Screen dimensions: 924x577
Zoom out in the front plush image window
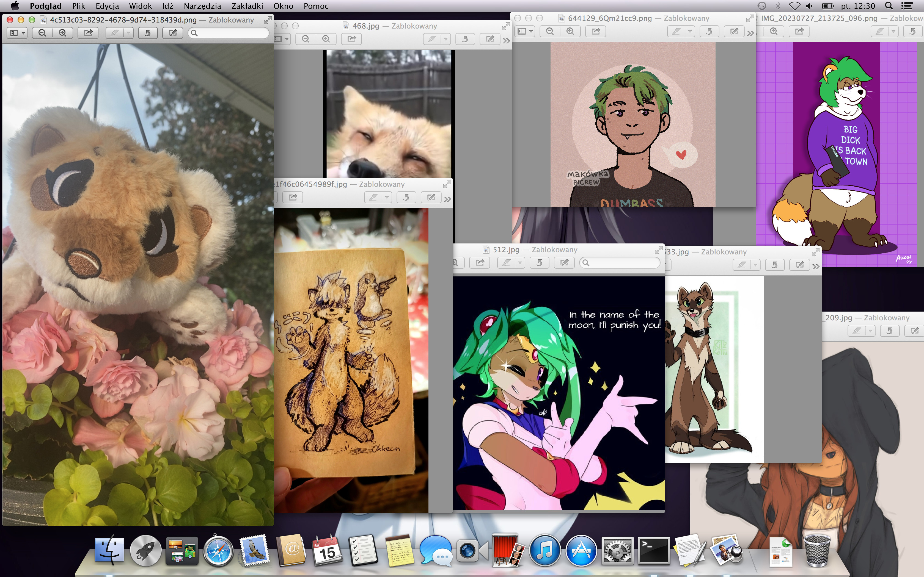(x=42, y=33)
